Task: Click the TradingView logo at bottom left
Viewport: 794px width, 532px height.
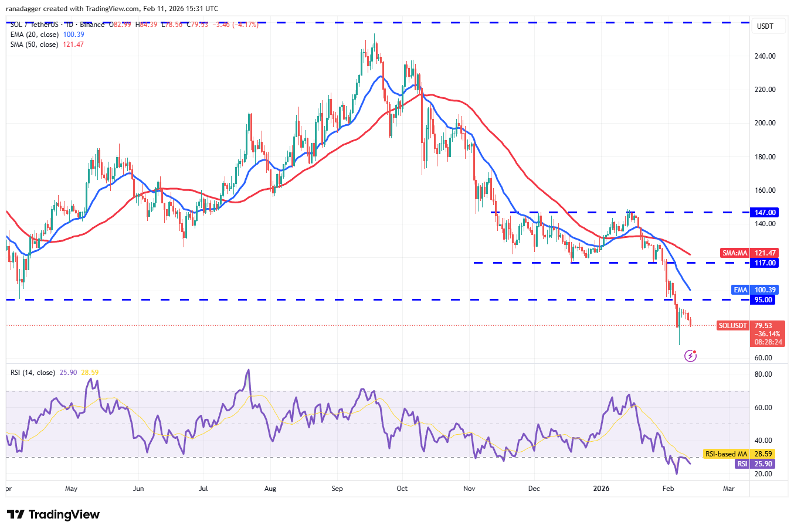Action: coord(53,514)
